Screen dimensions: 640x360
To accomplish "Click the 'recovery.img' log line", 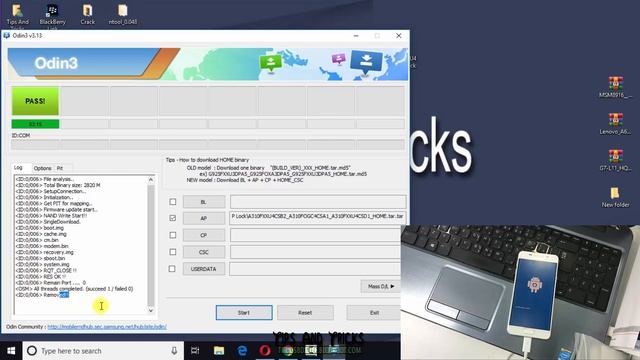I will pos(44,252).
